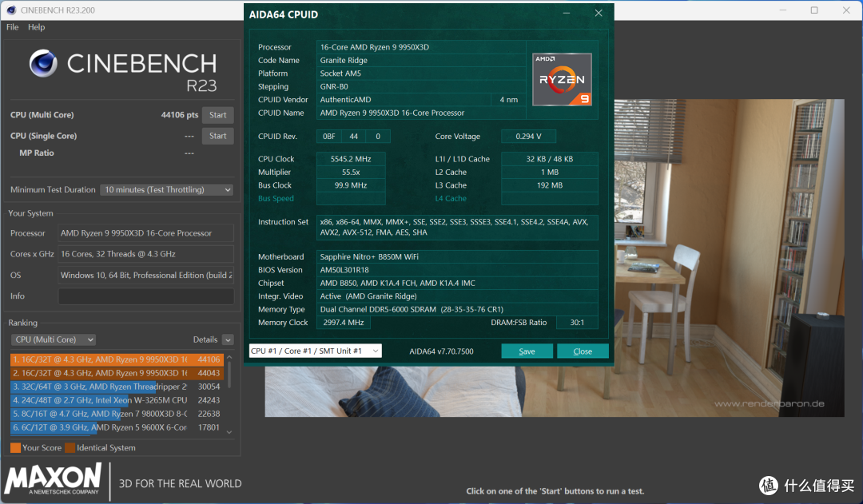Click the Cores x GHz field in Cinebench
This screenshot has height=504, width=863.
click(146, 254)
